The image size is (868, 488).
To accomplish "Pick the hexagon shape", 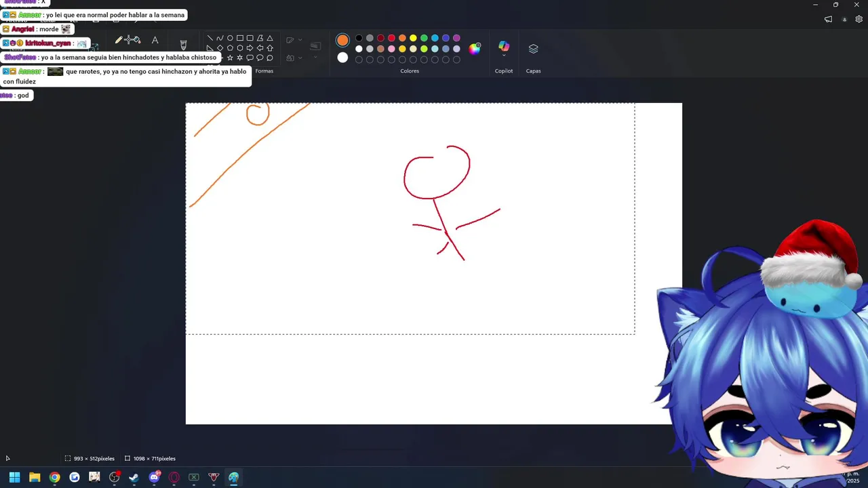I will tap(240, 48).
